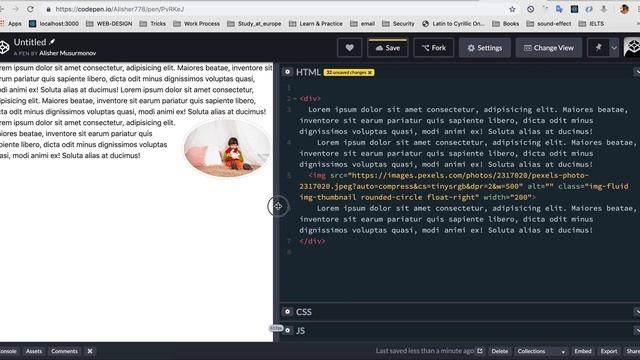Click the browser address bar URL

120,9
